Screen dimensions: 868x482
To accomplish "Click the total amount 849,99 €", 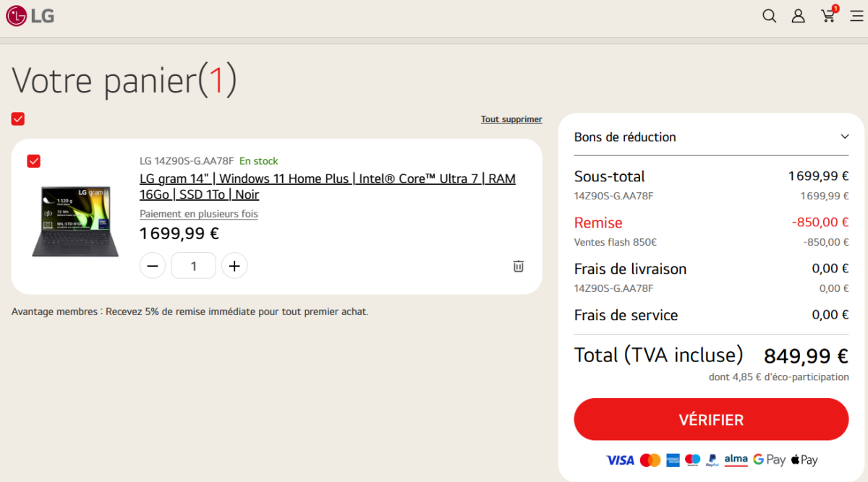I will pos(806,356).
